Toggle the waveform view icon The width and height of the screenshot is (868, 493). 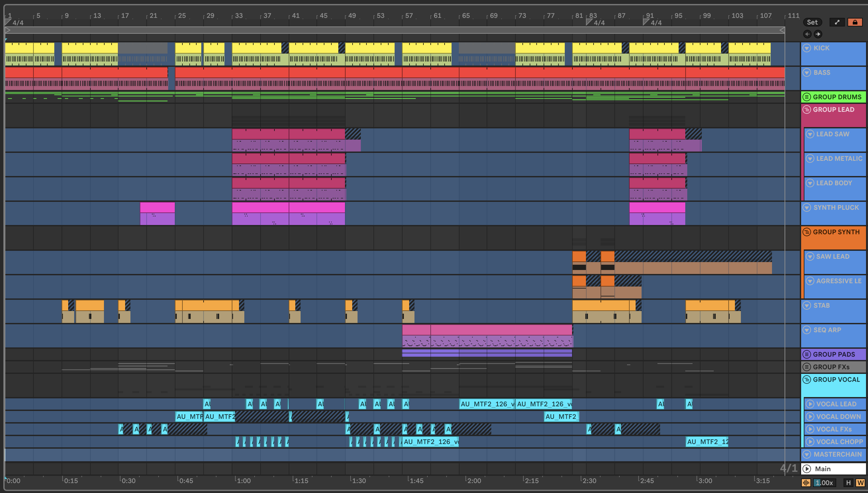[806, 482]
